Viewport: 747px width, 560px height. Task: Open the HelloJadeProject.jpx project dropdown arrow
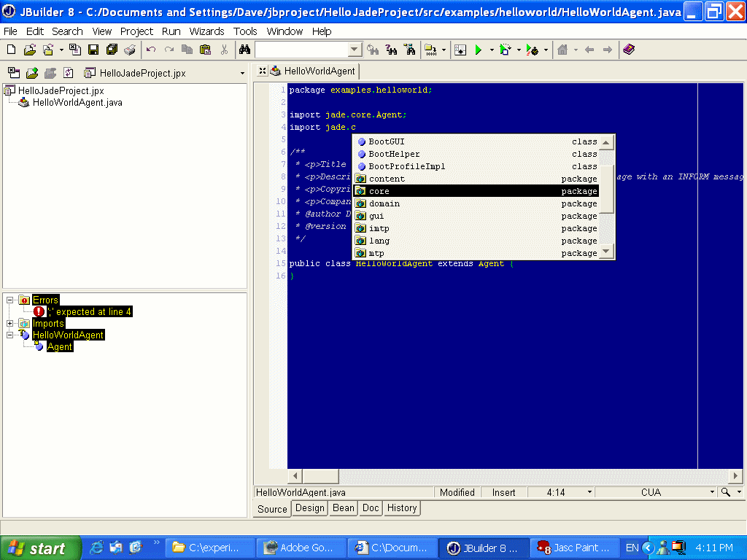click(242, 74)
